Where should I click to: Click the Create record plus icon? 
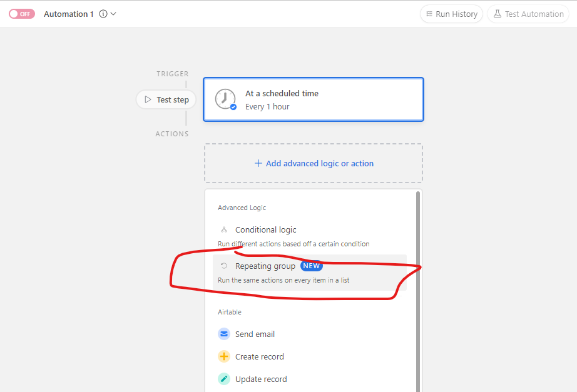[224, 357]
